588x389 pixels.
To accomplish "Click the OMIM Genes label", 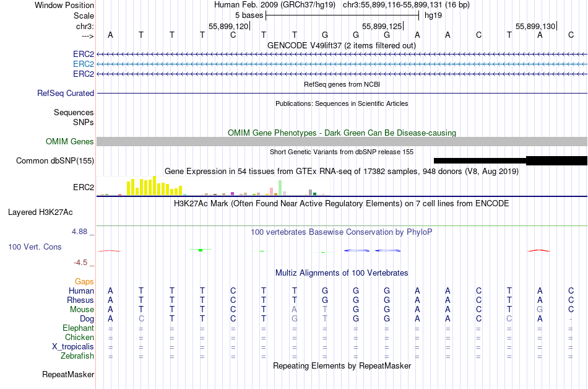I will (70, 141).
